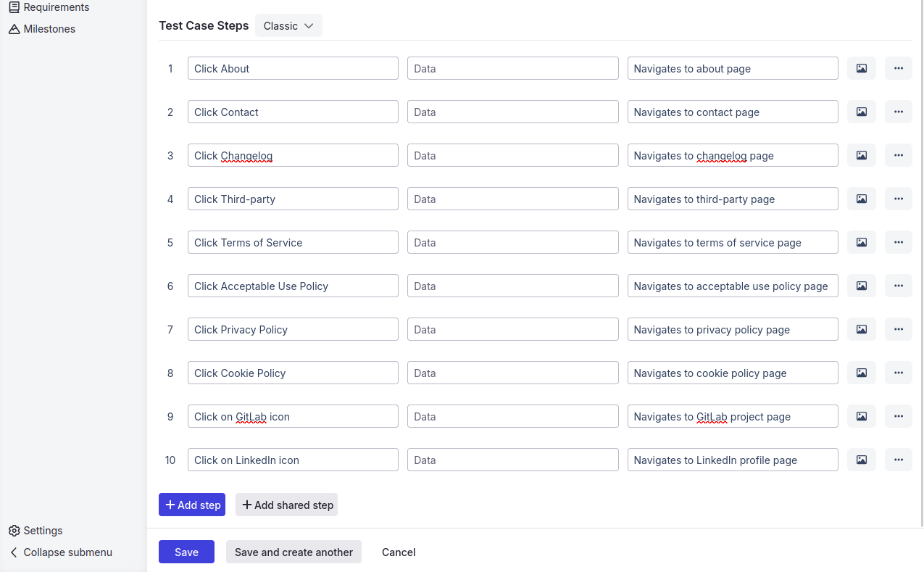Open the Classic steps type dropdown
The image size is (924, 572).
288,25
